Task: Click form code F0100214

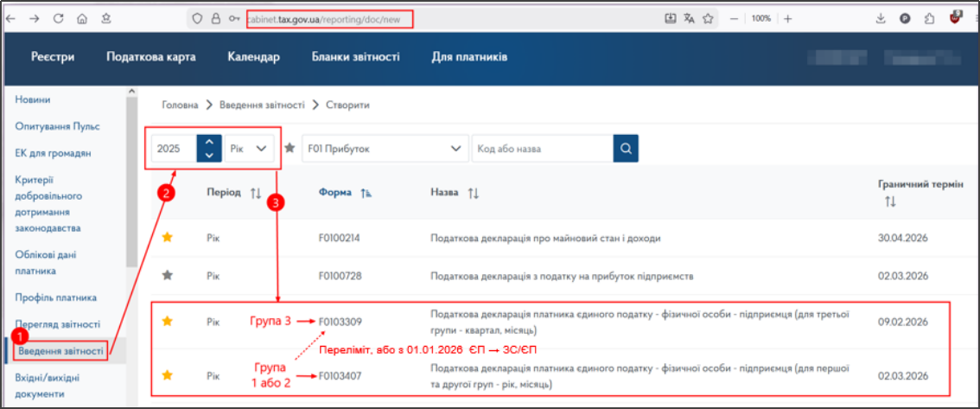Action: [x=340, y=239]
